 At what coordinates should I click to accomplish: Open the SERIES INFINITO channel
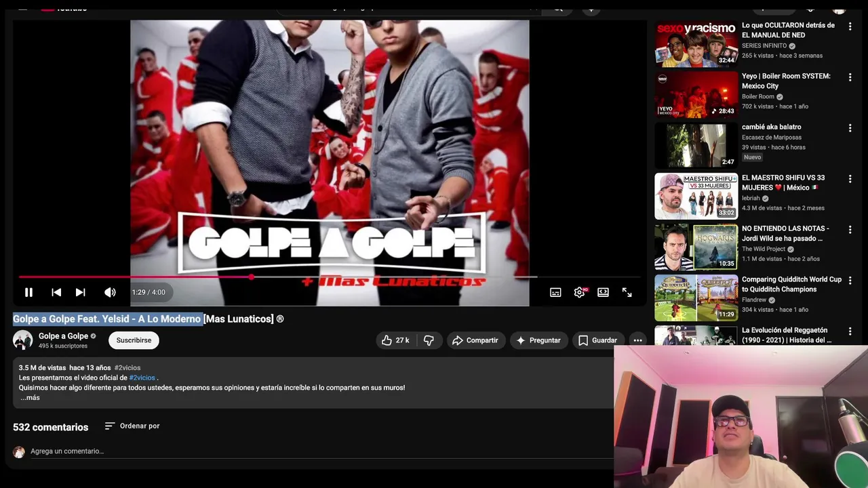(764, 45)
